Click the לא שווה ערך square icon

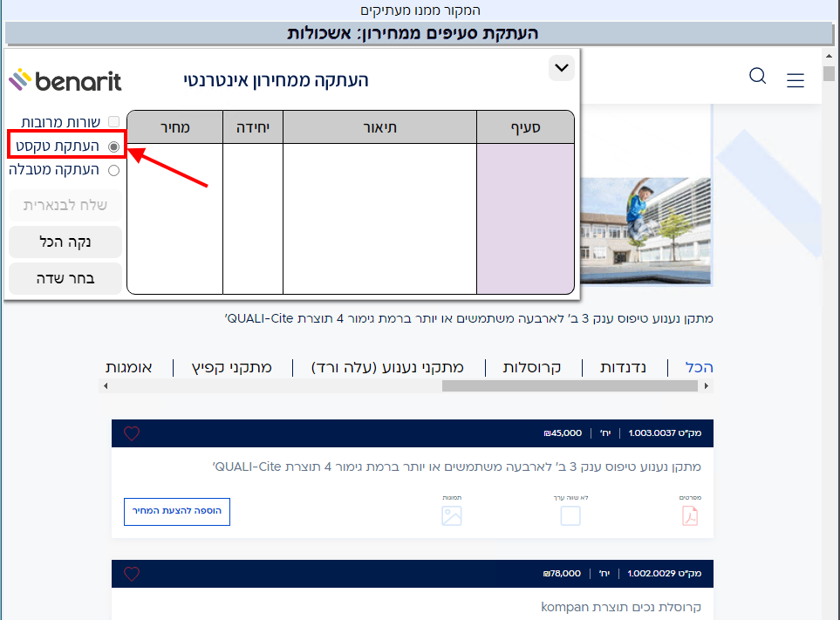pyautogui.click(x=570, y=515)
